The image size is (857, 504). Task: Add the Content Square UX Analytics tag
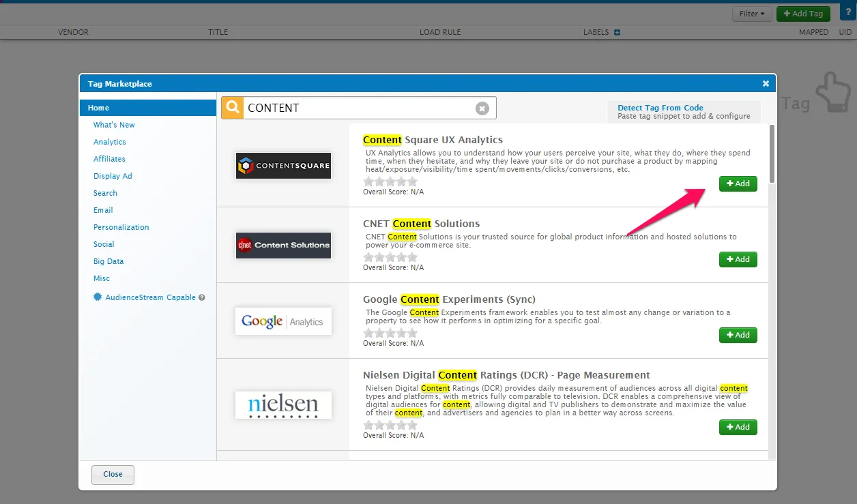point(738,183)
